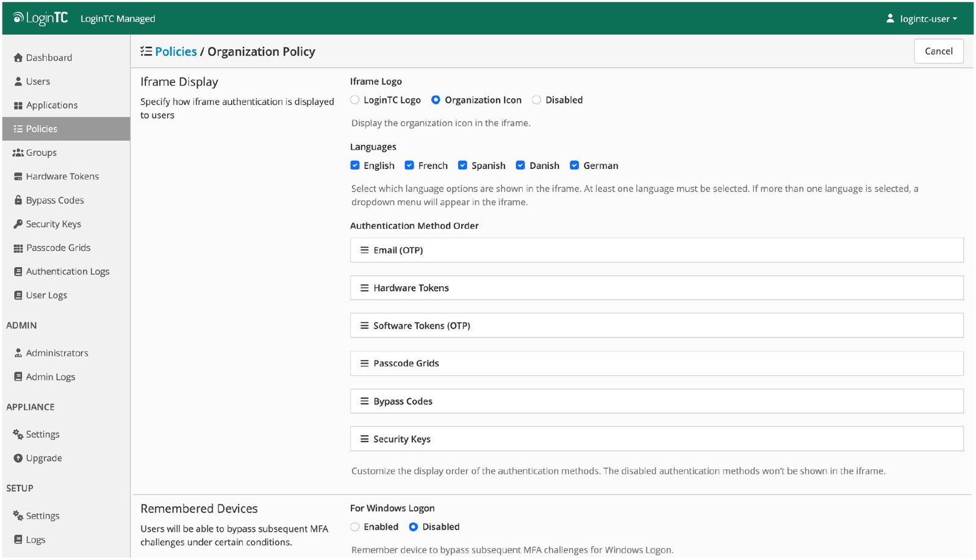Click the Administrators user icon
This screenshot has height=560, width=976.
tap(18, 353)
